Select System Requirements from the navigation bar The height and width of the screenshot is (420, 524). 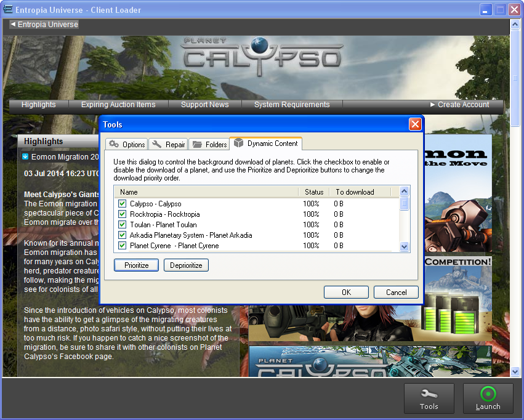pyautogui.click(x=291, y=105)
